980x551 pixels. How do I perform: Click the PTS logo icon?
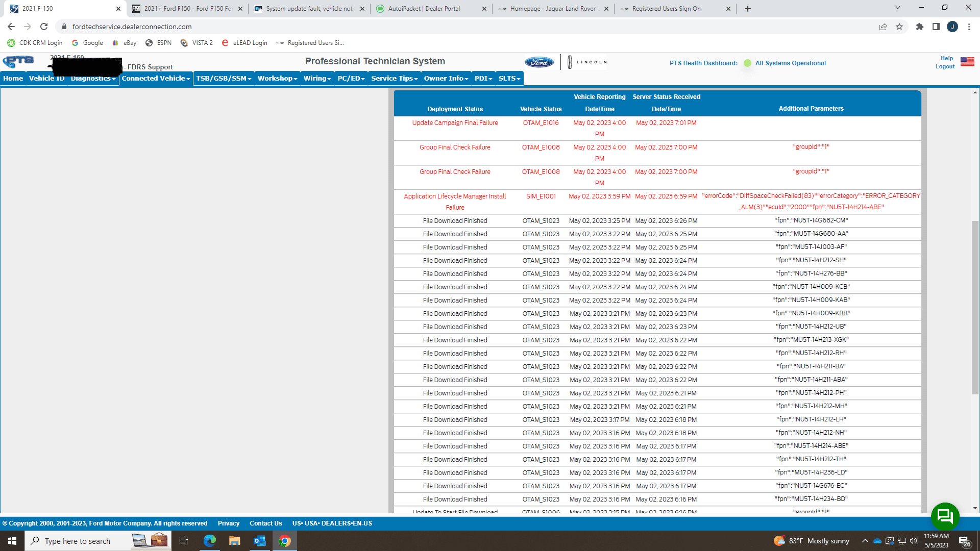[18, 62]
